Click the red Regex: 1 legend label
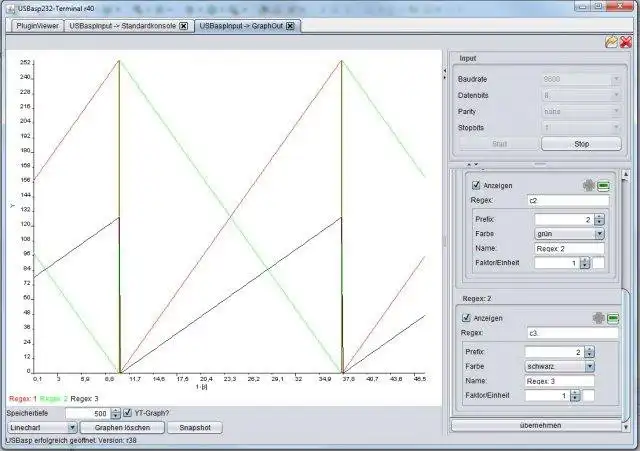This screenshot has height=451, width=640. pos(22,399)
